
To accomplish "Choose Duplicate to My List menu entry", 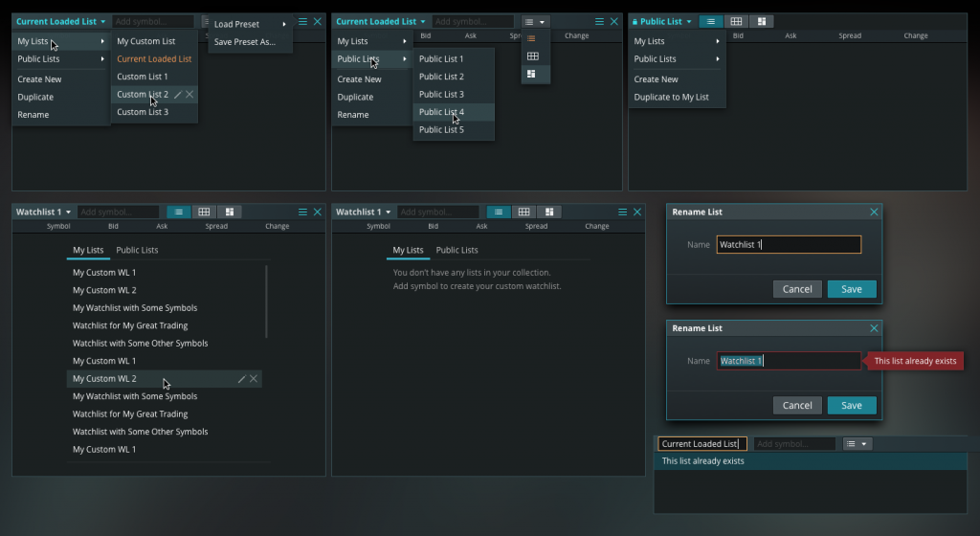I will [677, 97].
